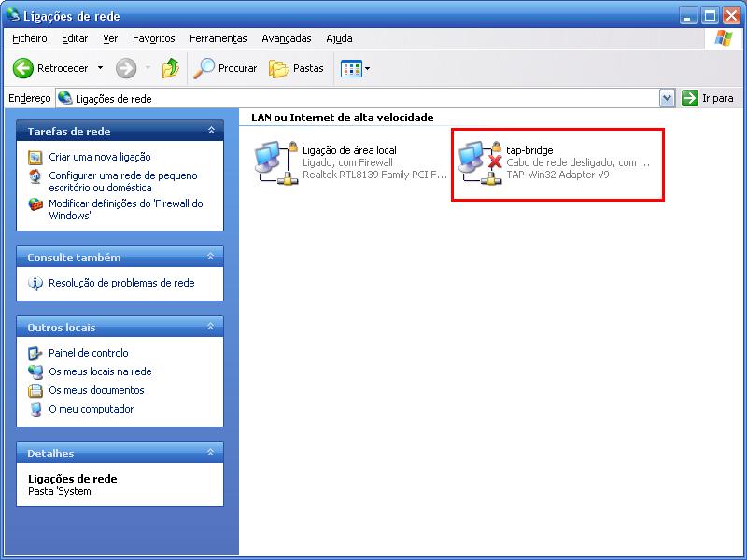The height and width of the screenshot is (560, 747).
Task: Open Resolução de problemas de rede link
Action: 121,283
